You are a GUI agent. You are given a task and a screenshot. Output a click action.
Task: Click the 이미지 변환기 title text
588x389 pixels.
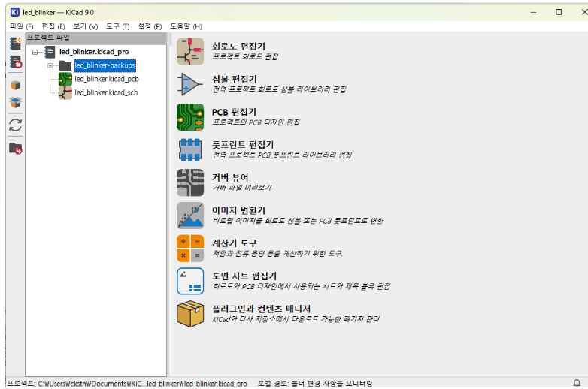click(239, 210)
